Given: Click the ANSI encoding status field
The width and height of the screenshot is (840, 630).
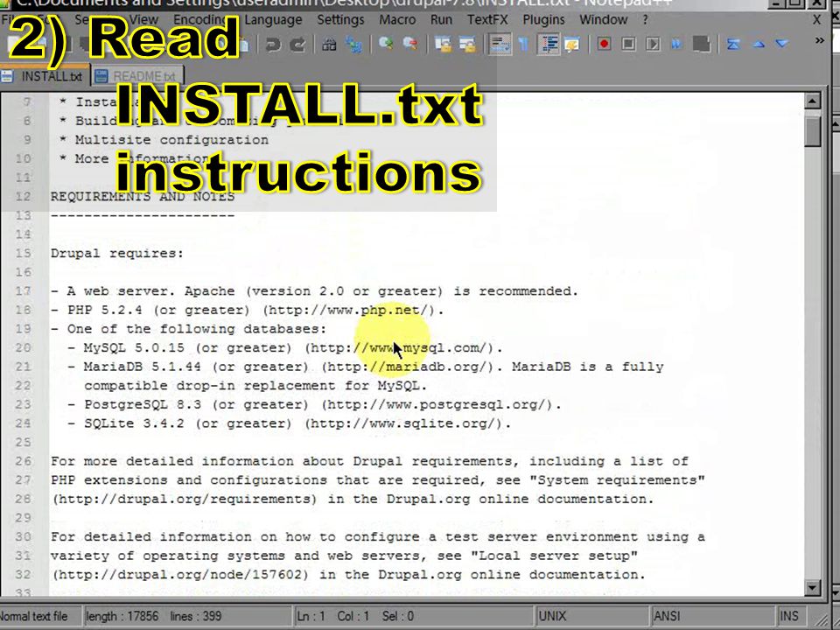Looking at the screenshot, I should pyautogui.click(x=712, y=616).
